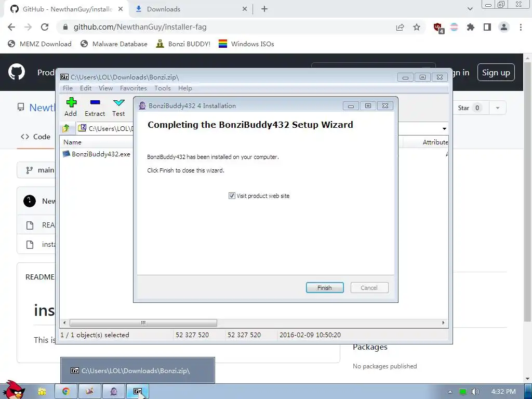The height and width of the screenshot is (399, 532).
Task: Click the 7-Zip Bonzi.zip taskbar preview thumbnail
Action: tap(137, 370)
